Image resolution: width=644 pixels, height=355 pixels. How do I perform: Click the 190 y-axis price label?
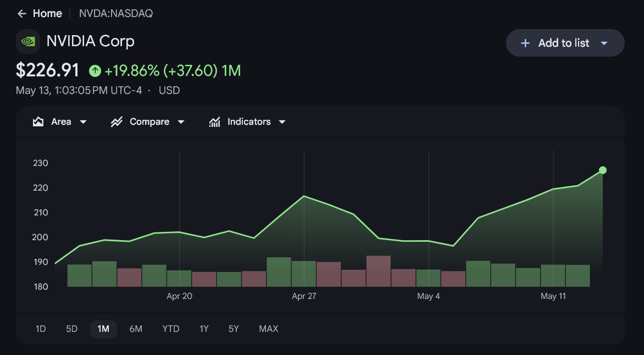41,262
